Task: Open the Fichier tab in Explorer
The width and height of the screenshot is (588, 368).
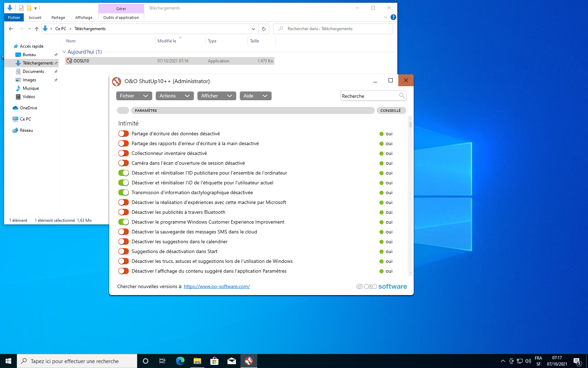Action: tap(14, 18)
